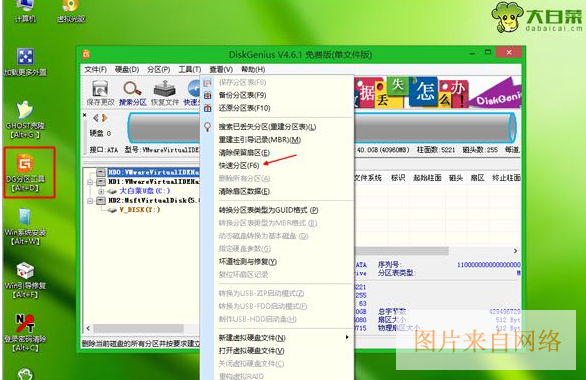
Task: Open 计算机 desktop icon
Action: (25, 11)
